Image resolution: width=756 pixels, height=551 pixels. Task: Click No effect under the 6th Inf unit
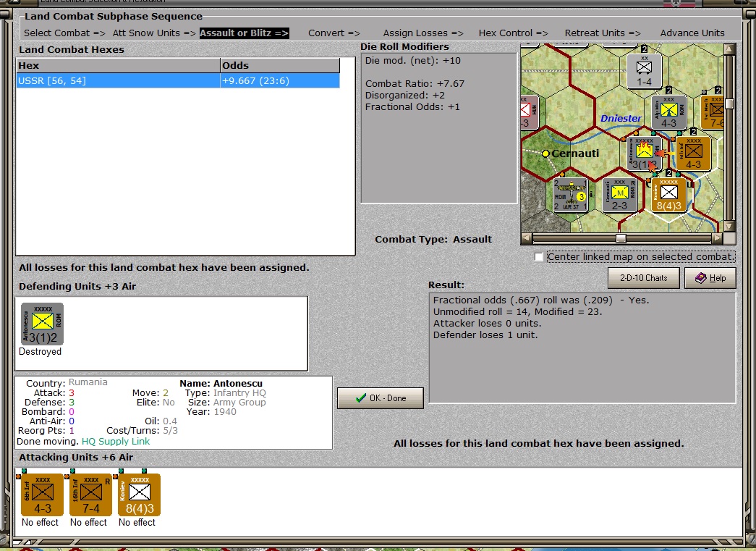(x=40, y=523)
